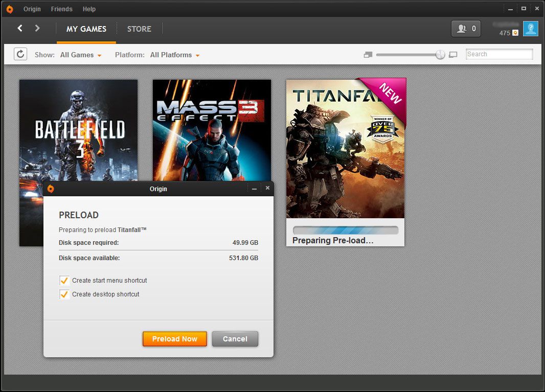Click the Origin logo icon
This screenshot has width=545, height=392.
pos(10,9)
